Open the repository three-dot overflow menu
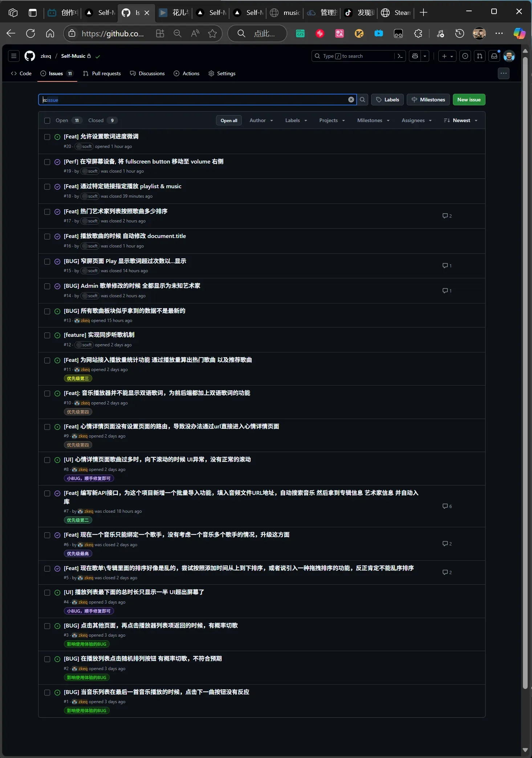The height and width of the screenshot is (758, 532). tap(503, 73)
